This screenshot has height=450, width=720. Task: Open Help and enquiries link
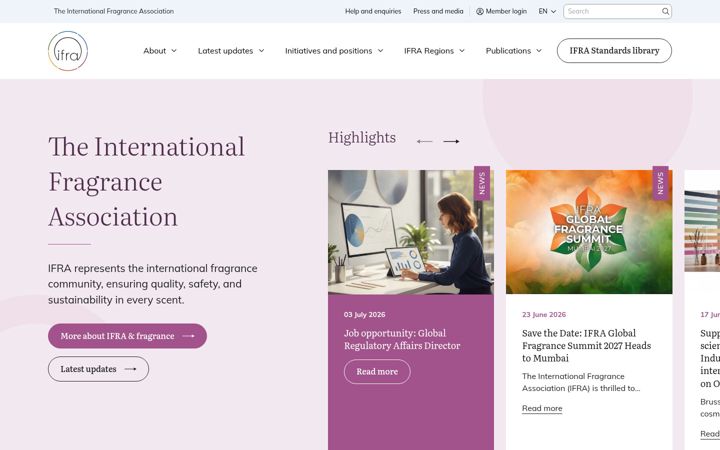373,11
